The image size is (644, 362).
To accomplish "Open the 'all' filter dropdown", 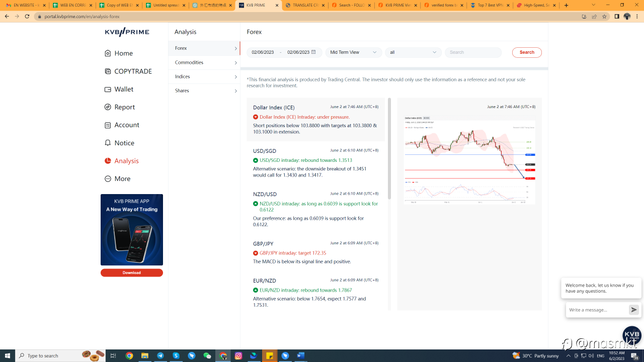I will tap(413, 52).
